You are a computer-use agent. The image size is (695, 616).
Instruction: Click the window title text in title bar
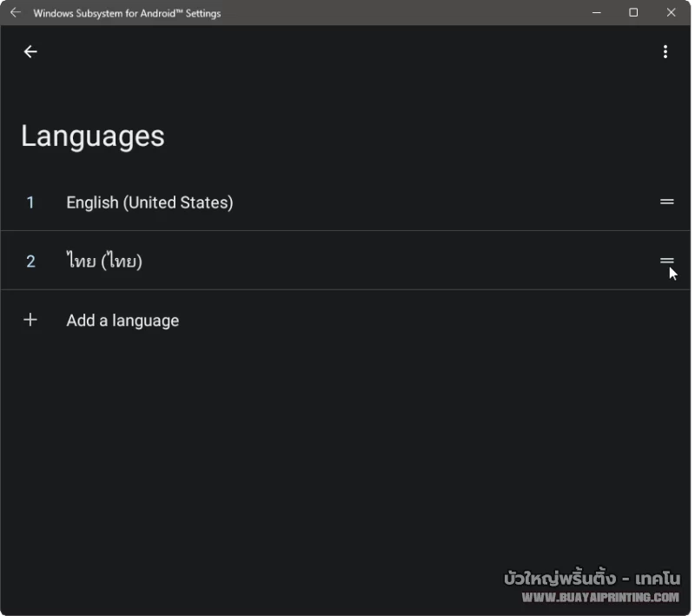click(127, 13)
